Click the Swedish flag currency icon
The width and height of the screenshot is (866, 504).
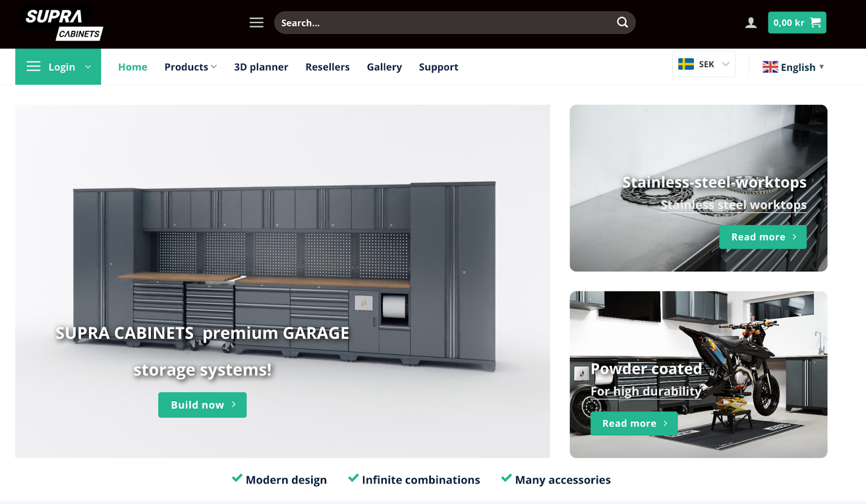point(685,63)
